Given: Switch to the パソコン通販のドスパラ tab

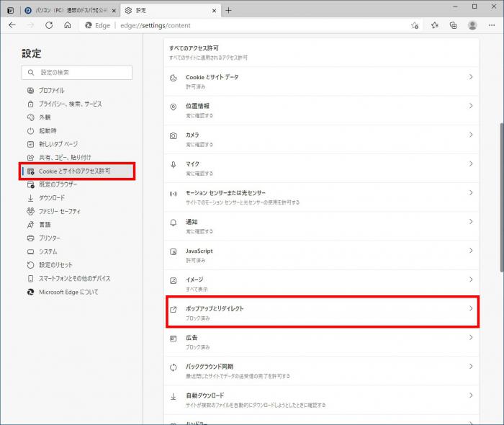Looking at the screenshot, I should pyautogui.click(x=71, y=10).
